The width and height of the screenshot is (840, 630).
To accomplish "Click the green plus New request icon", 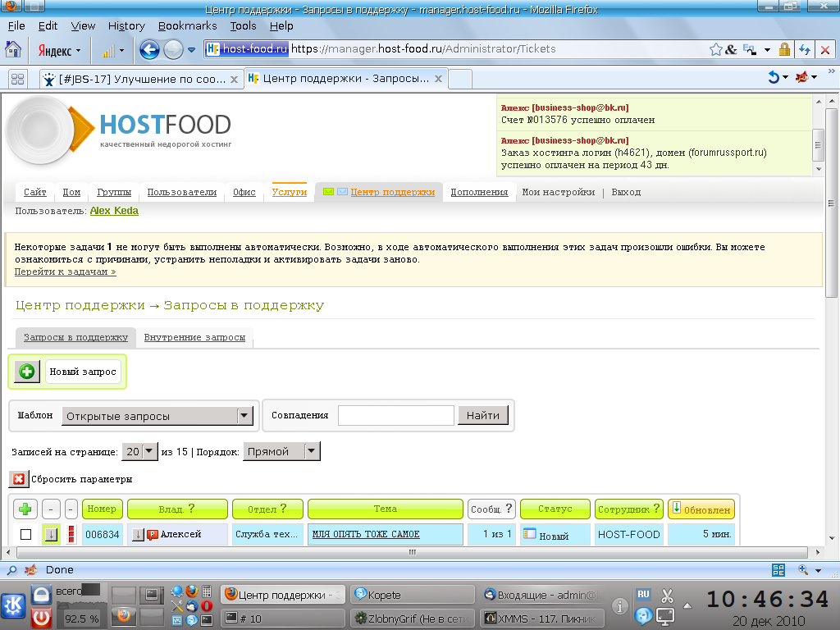I will [27, 372].
